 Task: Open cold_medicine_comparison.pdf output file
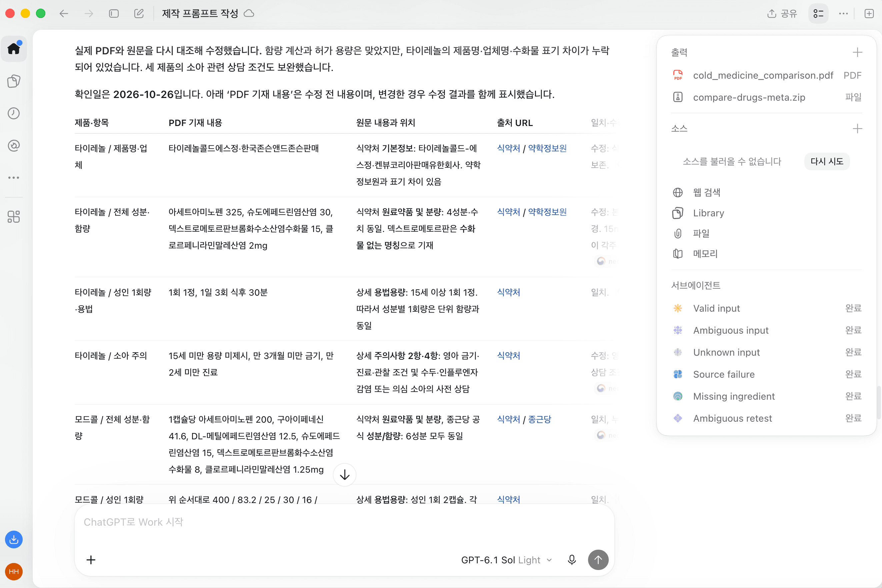tap(766, 75)
